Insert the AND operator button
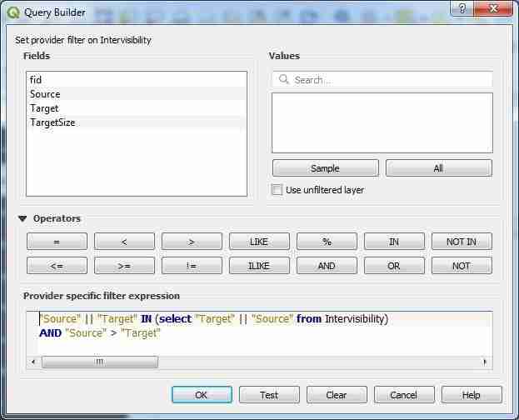The height and width of the screenshot is (420, 519). point(327,266)
